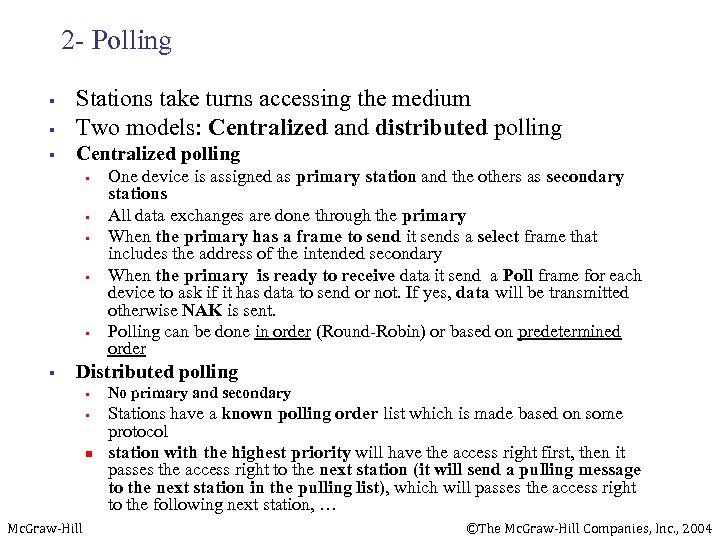Click the bullet before "One device is assigned"
This screenshot has width=720, height=540.
(88, 178)
